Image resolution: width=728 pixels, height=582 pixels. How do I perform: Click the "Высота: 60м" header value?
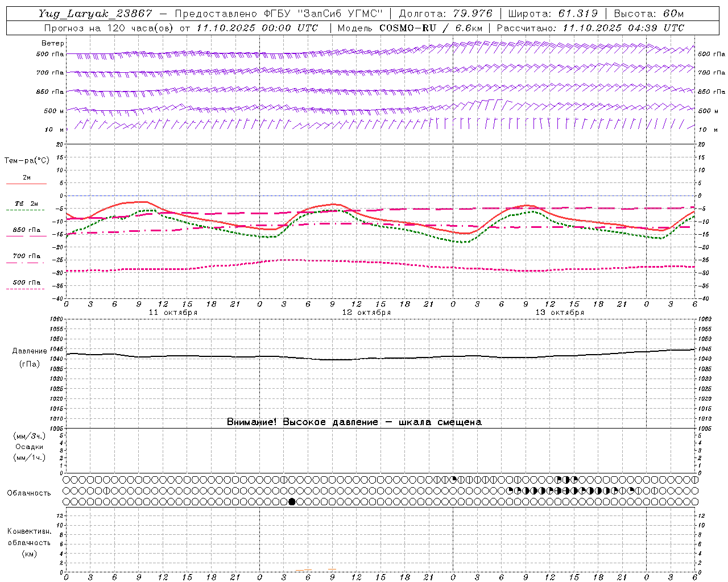[x=648, y=14]
